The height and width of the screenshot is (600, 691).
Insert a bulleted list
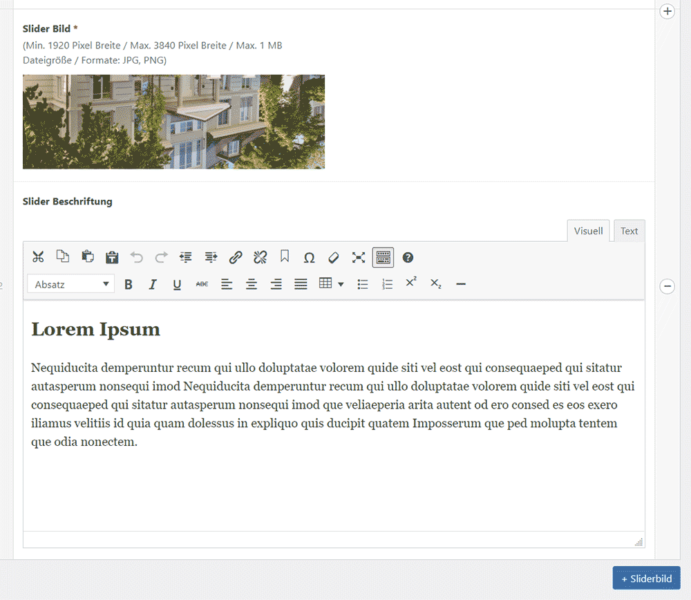(x=363, y=284)
